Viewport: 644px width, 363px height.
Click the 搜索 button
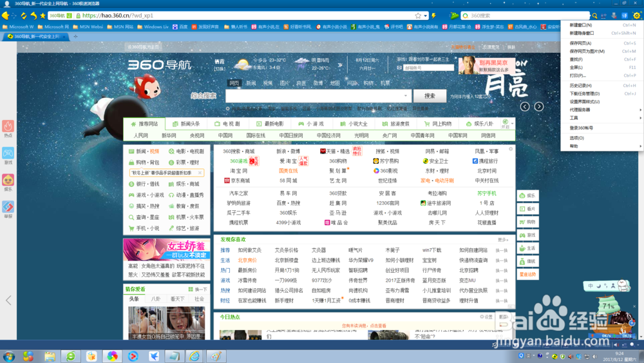pyautogui.click(x=430, y=96)
